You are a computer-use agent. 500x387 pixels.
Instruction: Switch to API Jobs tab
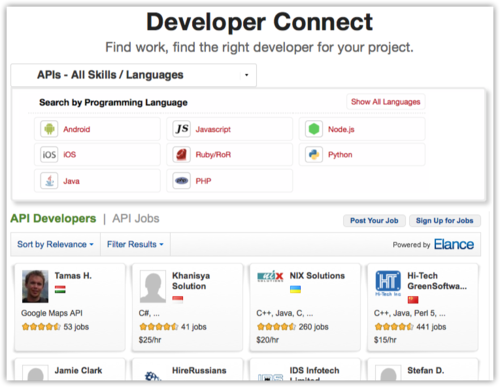coord(136,219)
